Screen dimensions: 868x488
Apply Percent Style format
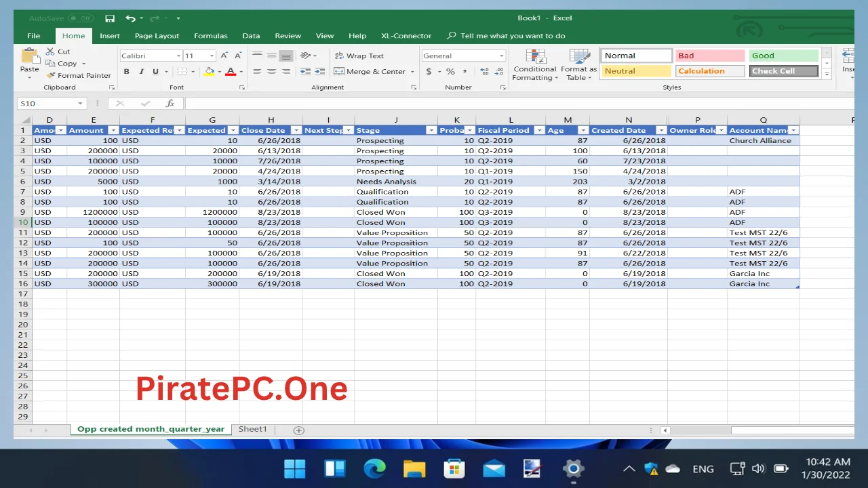[450, 71]
